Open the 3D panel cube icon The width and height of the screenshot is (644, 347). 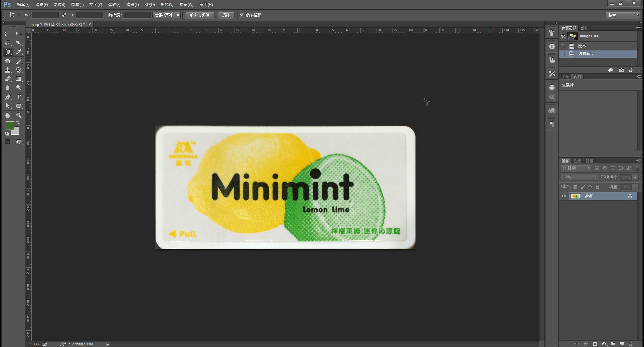(552, 87)
